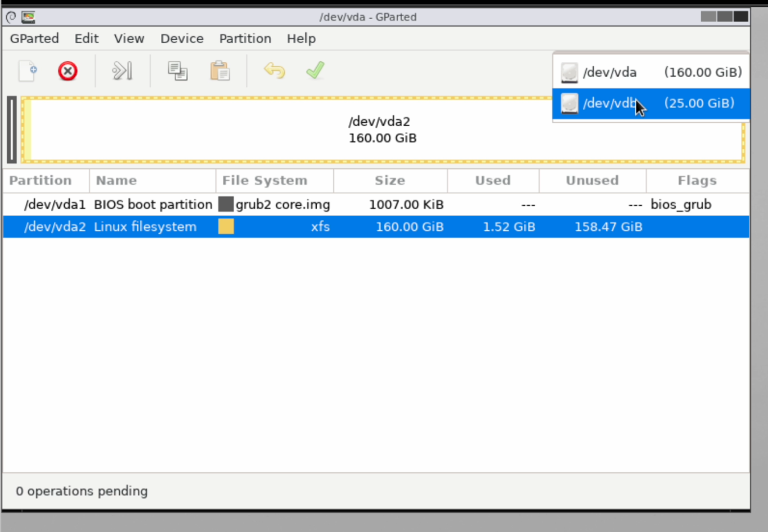The image size is (768, 532).
Task: Open the Edit menu
Action: (x=86, y=38)
